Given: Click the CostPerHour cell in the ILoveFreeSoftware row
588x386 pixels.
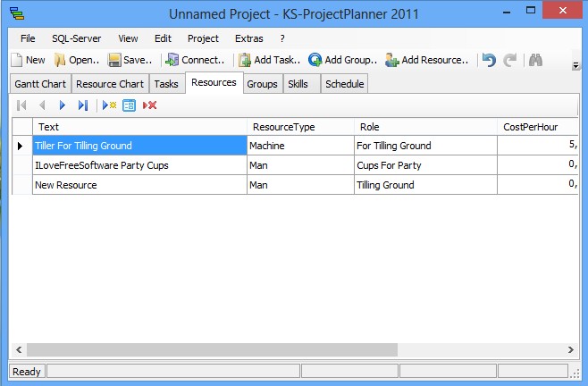Looking at the screenshot, I should (538, 165).
